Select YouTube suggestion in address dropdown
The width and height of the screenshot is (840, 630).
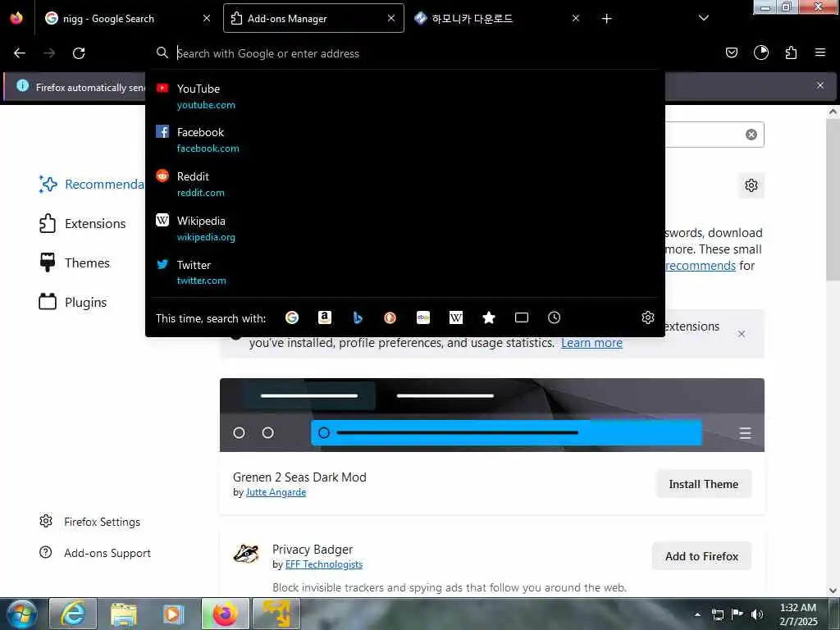405,97
